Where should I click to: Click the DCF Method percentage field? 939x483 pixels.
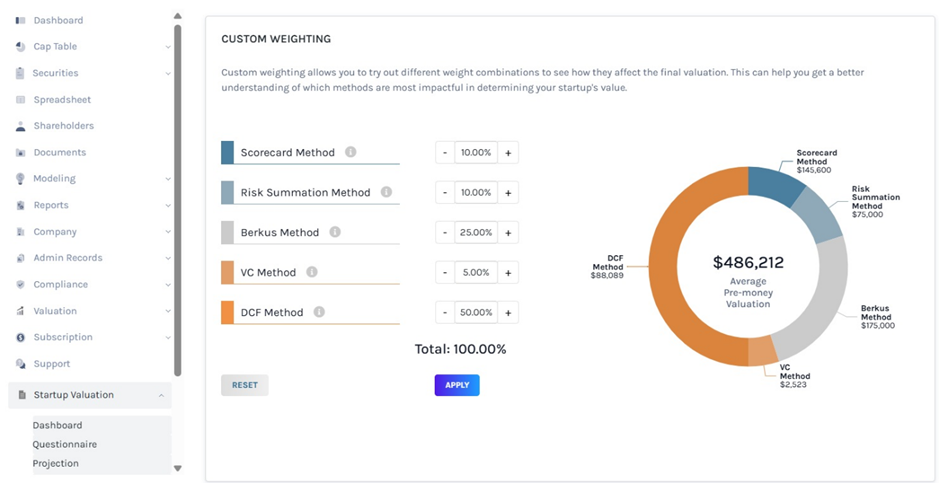[x=476, y=313]
